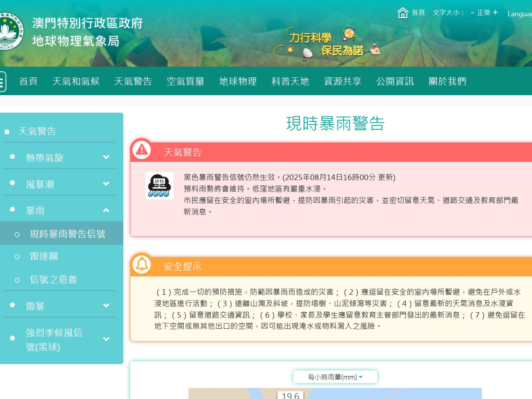Click 文字大小 label in header
Image resolution: width=532 pixels, height=399 pixels.
pos(448,13)
